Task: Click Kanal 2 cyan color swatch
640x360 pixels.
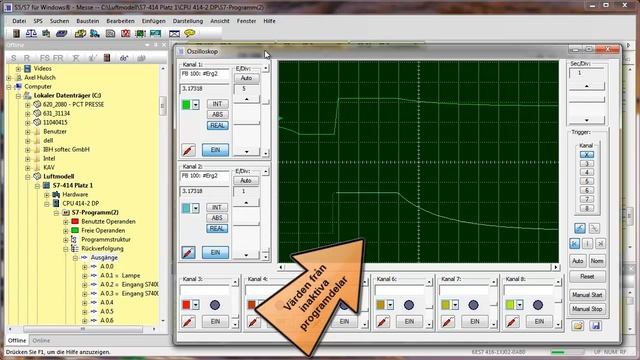Action: [x=186, y=208]
